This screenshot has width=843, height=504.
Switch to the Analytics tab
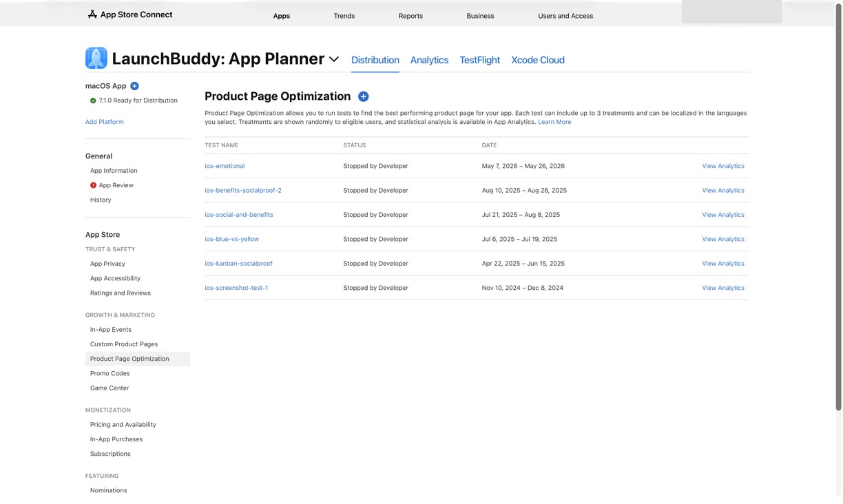pyautogui.click(x=429, y=60)
